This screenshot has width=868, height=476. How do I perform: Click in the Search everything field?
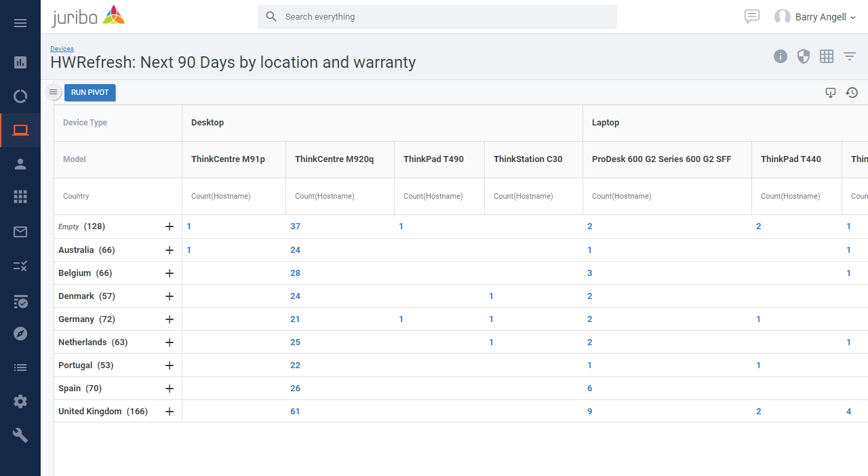(437, 17)
